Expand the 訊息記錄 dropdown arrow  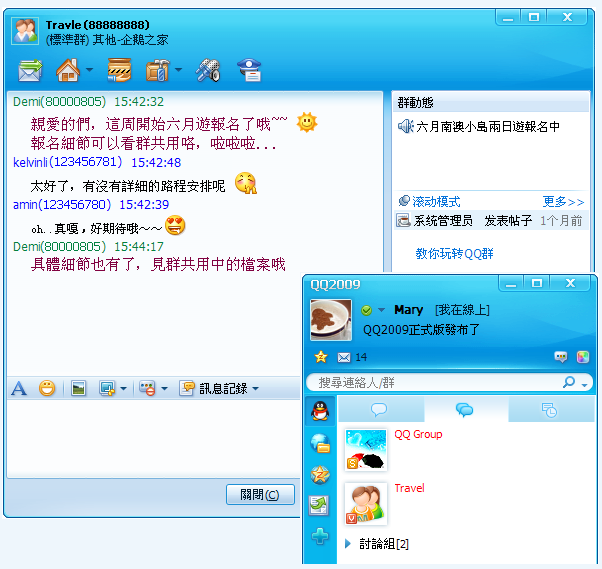click(256, 389)
